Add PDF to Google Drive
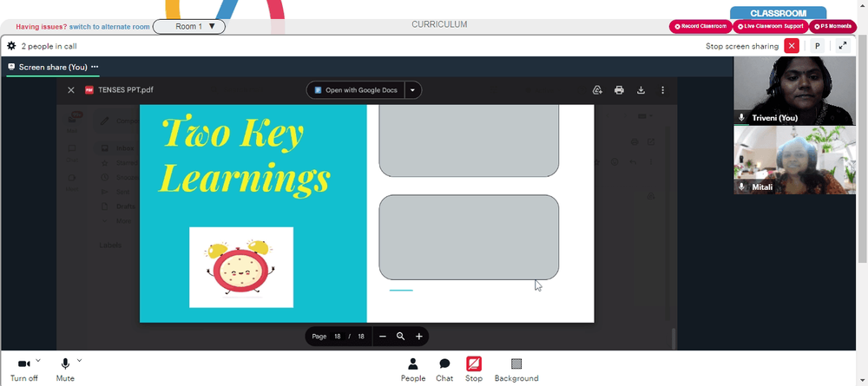 [x=597, y=90]
